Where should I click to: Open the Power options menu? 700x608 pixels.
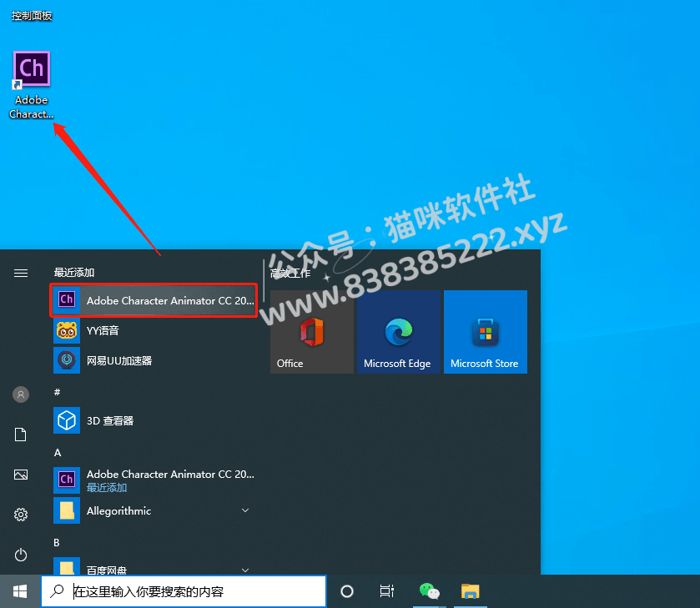tap(21, 555)
